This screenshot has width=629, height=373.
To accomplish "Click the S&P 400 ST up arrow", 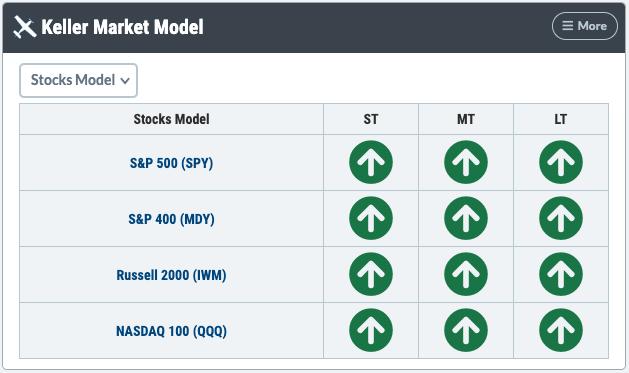I will pyautogui.click(x=371, y=218).
